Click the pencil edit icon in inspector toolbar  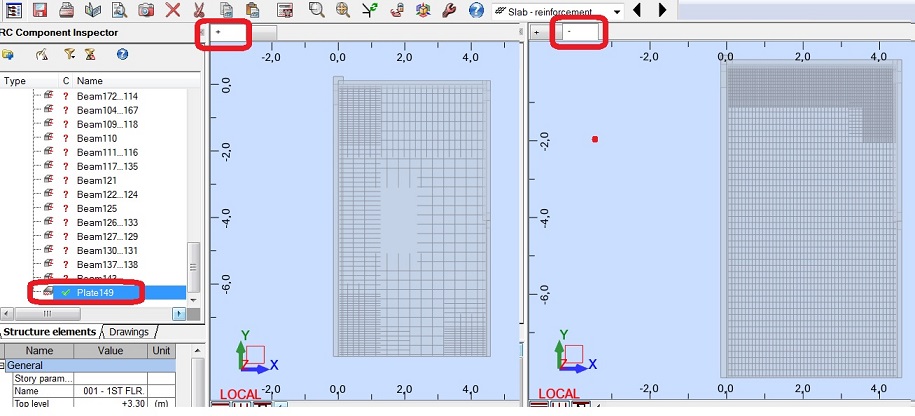click(x=41, y=54)
